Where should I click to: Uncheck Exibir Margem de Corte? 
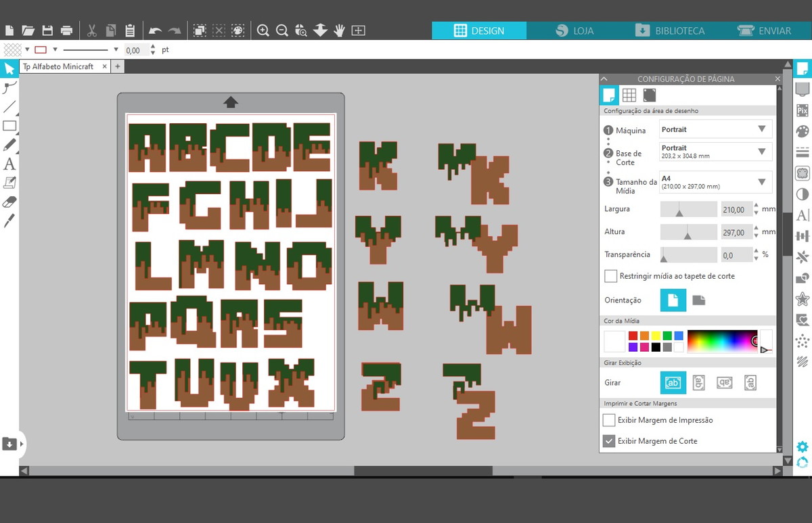tap(609, 441)
